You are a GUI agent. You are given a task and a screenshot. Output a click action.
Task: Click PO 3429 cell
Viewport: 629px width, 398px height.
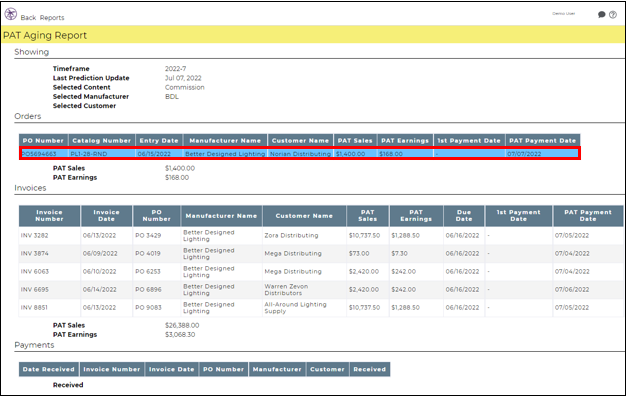[x=148, y=236]
